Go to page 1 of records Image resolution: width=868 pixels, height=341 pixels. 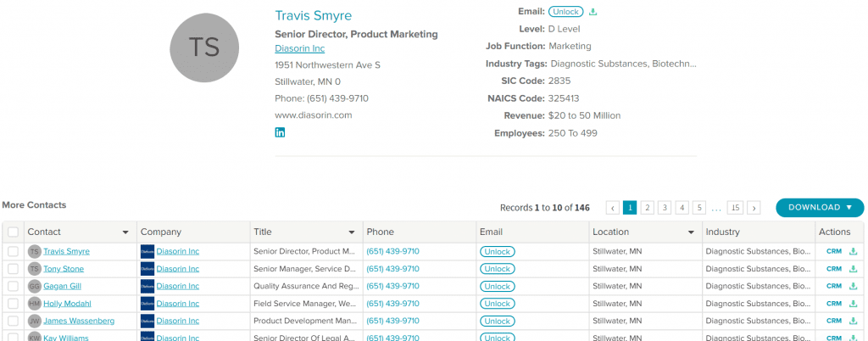pyautogui.click(x=630, y=208)
